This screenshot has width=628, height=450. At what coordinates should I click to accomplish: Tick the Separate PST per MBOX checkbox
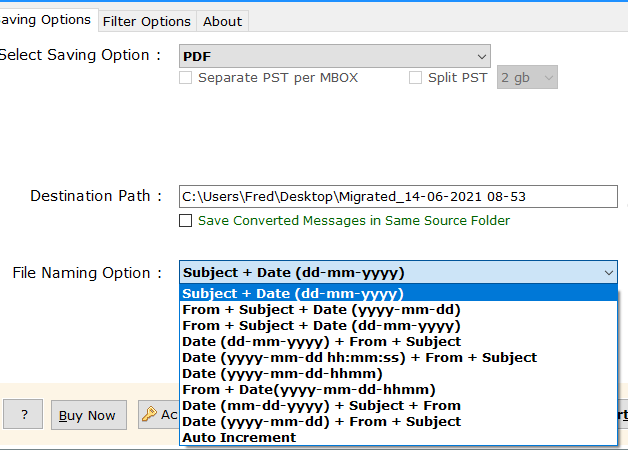185,77
